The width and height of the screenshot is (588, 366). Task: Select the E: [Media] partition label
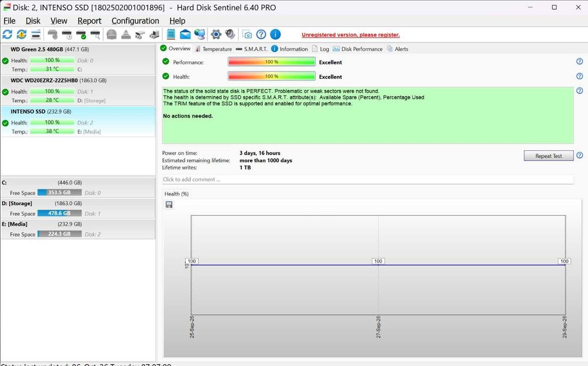pyautogui.click(x=15, y=224)
